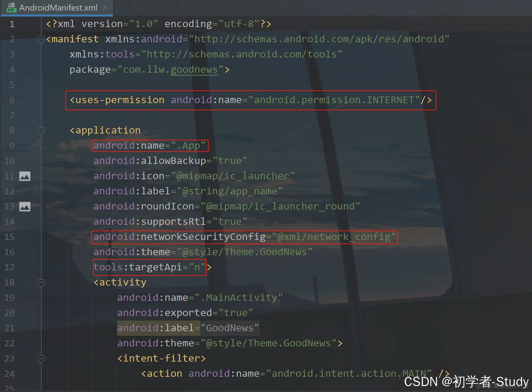532x392 pixels.
Task: Open the ic_launcher gutter image preview
Action: [25, 176]
